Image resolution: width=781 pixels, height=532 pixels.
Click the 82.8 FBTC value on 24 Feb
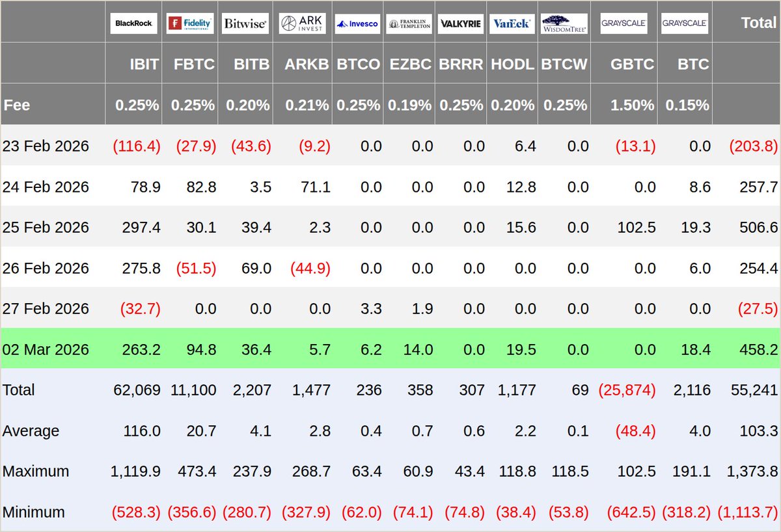(203, 187)
